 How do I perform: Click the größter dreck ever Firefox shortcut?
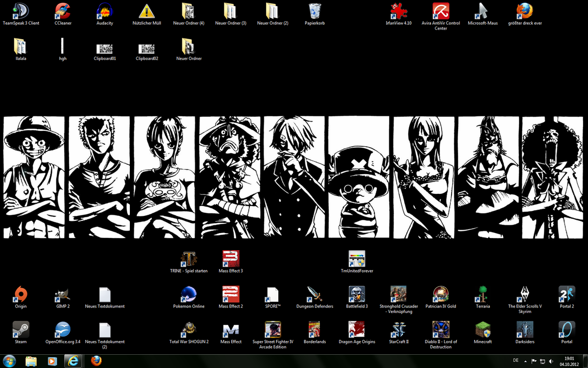tap(525, 14)
